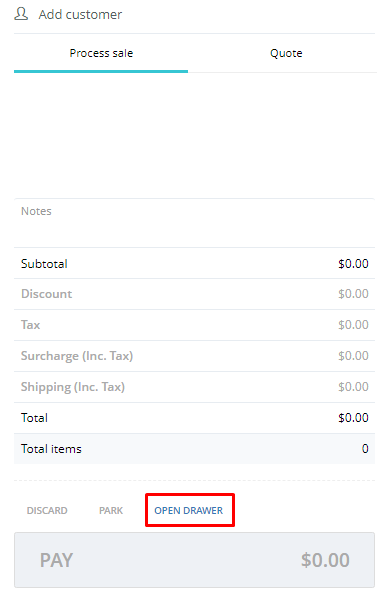Discard the current sale

point(47,511)
